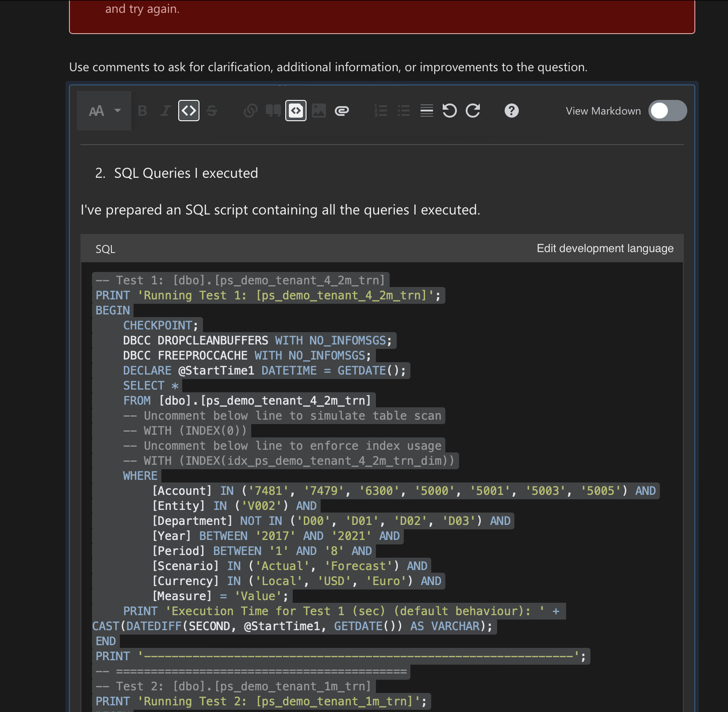Screen dimensions: 728x712
Task: Toggle the View Markdown switch
Action: click(667, 111)
